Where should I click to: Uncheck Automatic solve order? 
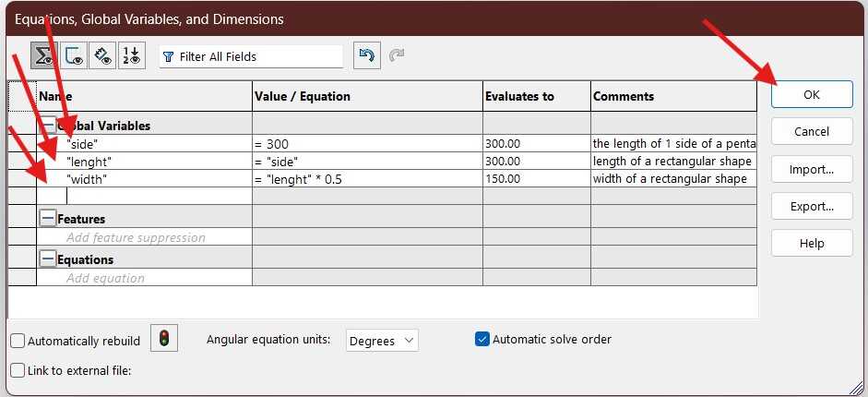pos(482,339)
